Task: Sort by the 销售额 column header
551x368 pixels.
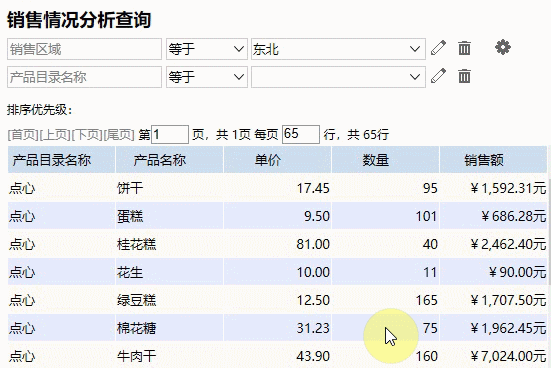Action: point(493,160)
